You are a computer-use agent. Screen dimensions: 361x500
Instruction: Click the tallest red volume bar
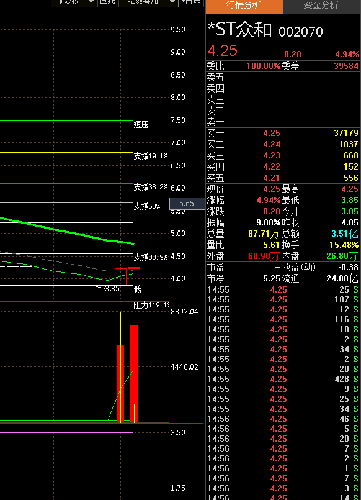(x=134, y=374)
